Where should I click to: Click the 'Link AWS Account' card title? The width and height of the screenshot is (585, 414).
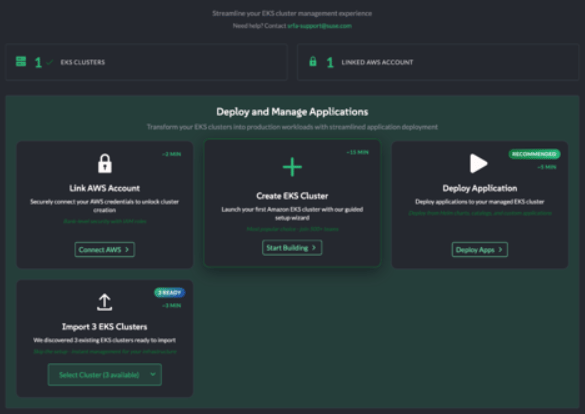point(104,188)
